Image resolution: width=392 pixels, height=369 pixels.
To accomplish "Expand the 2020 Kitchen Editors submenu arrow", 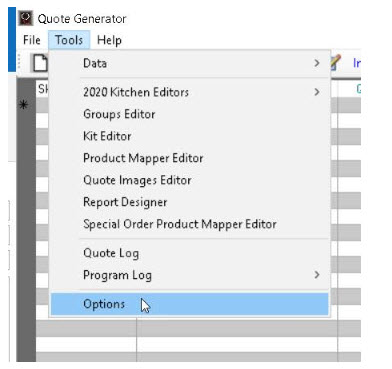I will [317, 92].
